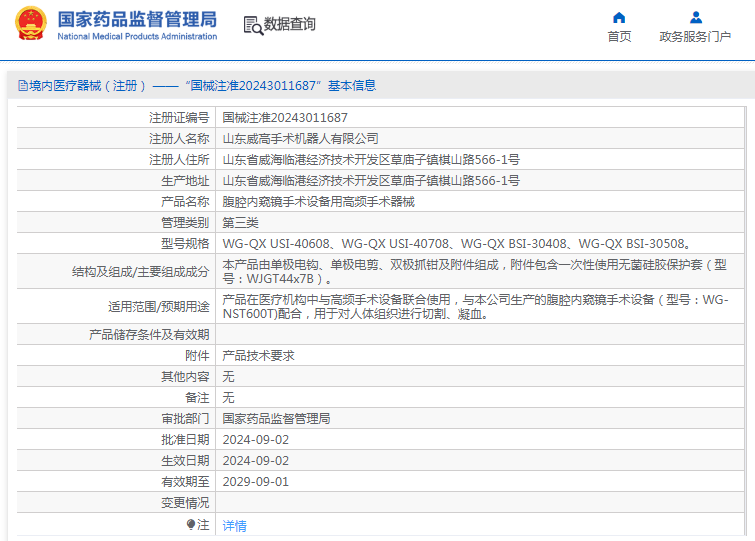
Task: Click the 无 value in 其他内容 row
Action: click(228, 376)
